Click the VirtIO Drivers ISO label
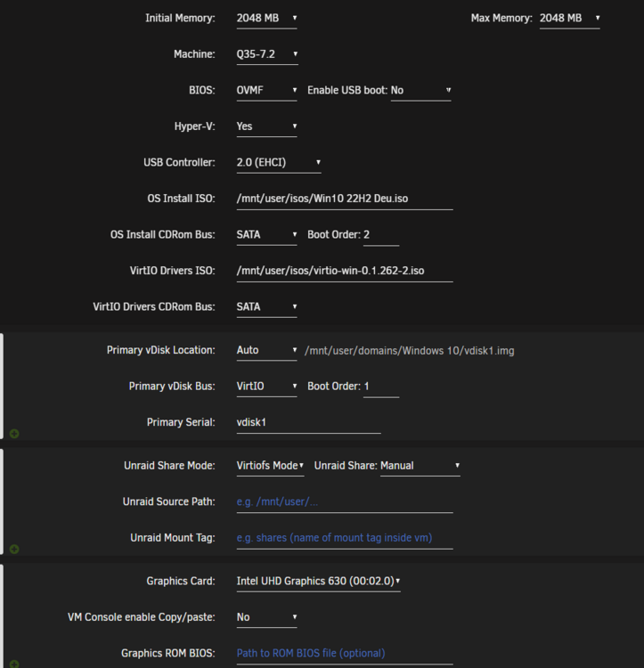 (173, 271)
